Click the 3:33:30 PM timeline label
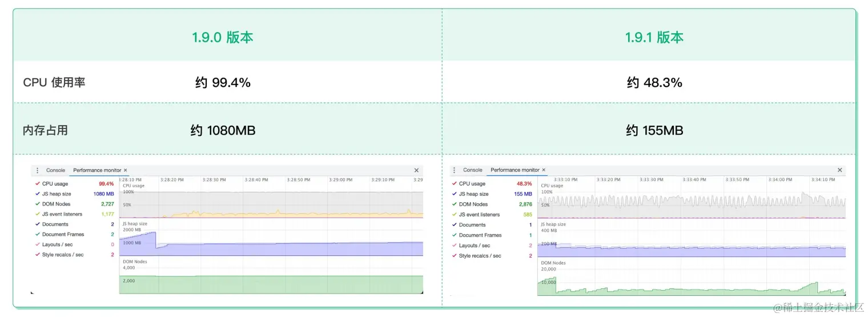The image size is (868, 317). pos(651,179)
